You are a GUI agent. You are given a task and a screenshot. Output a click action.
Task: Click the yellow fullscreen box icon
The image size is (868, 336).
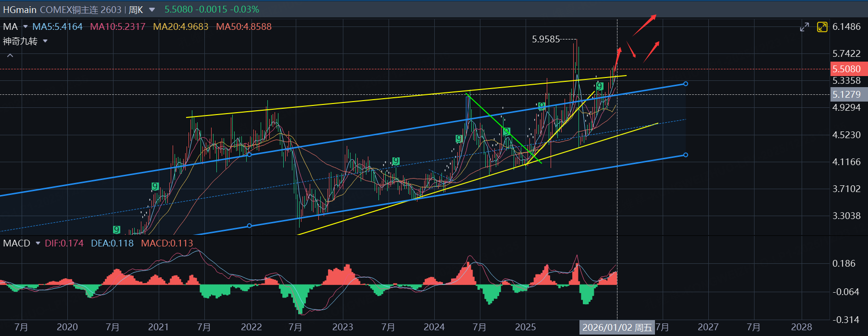(822, 27)
